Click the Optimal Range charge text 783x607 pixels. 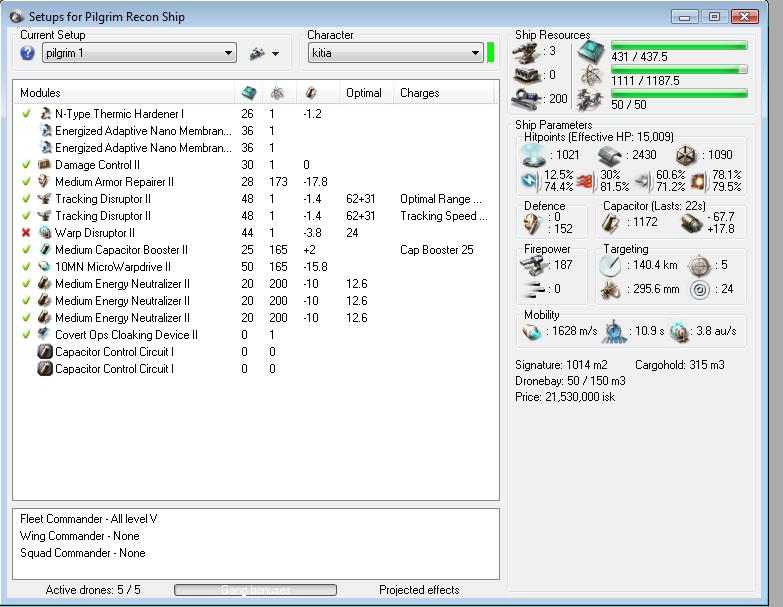pos(441,199)
